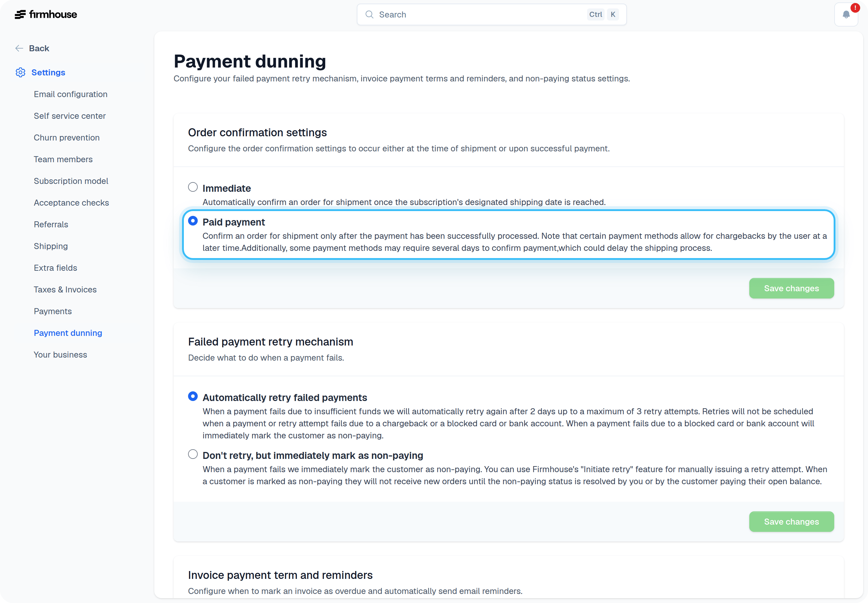Viewport: 868px width, 603px height.
Task: Open Self service center settings
Action: [70, 115]
